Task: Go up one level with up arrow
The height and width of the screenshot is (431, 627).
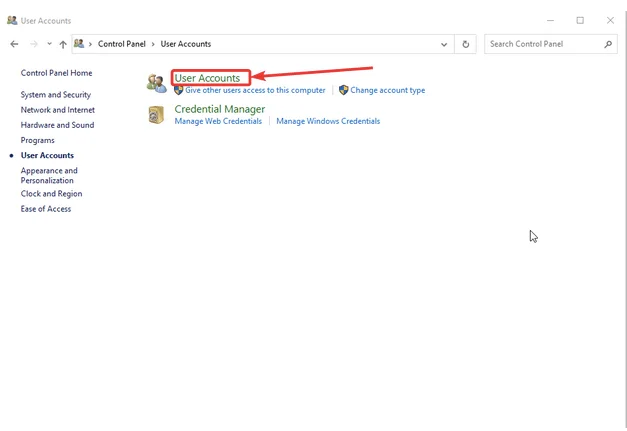Action: pyautogui.click(x=63, y=44)
